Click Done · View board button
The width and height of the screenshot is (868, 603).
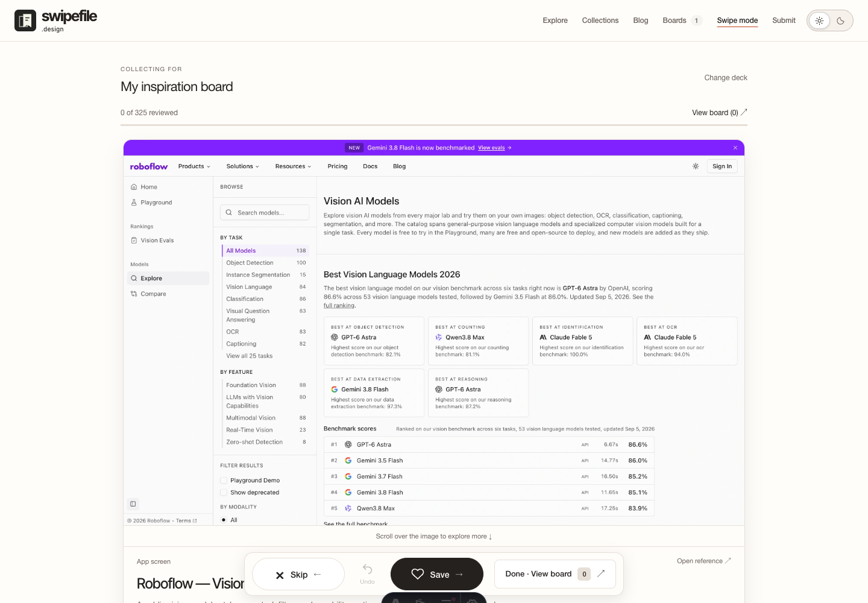[x=555, y=574]
